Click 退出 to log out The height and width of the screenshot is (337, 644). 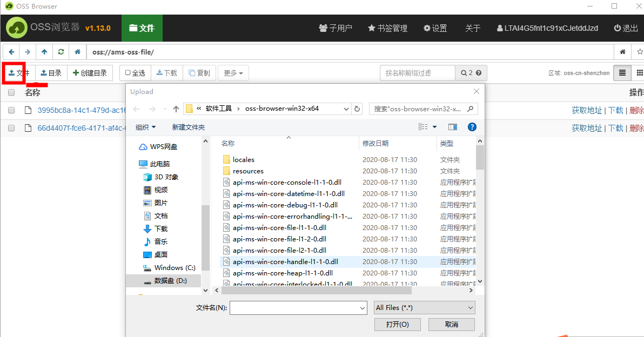(x=626, y=28)
